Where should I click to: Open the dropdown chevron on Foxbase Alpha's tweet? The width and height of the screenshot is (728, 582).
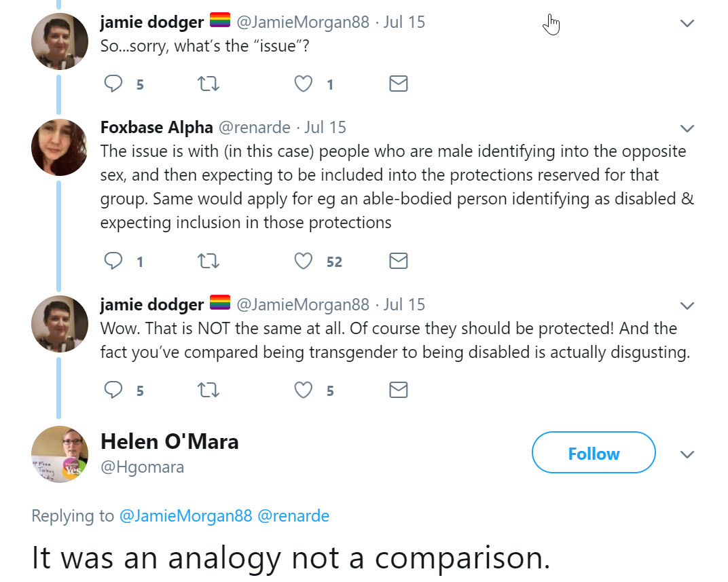click(687, 128)
